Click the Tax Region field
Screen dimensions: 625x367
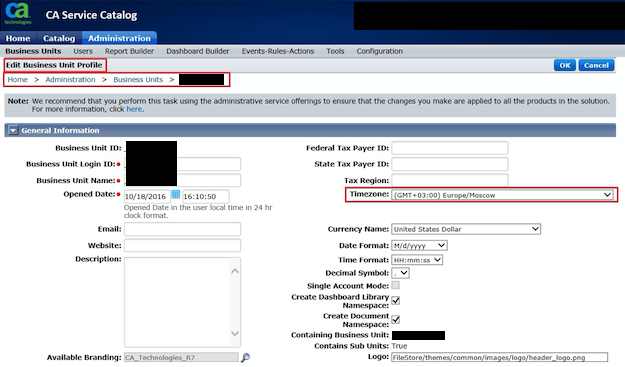[450, 180]
